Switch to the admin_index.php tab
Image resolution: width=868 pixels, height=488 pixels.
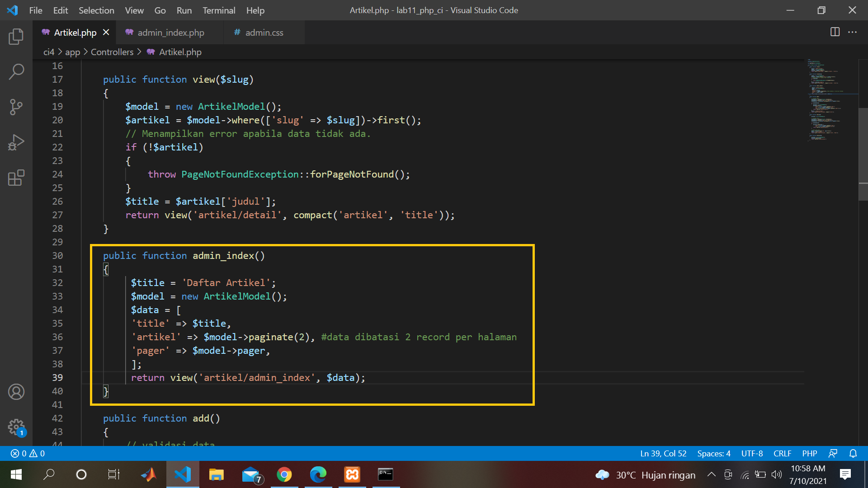[171, 32]
